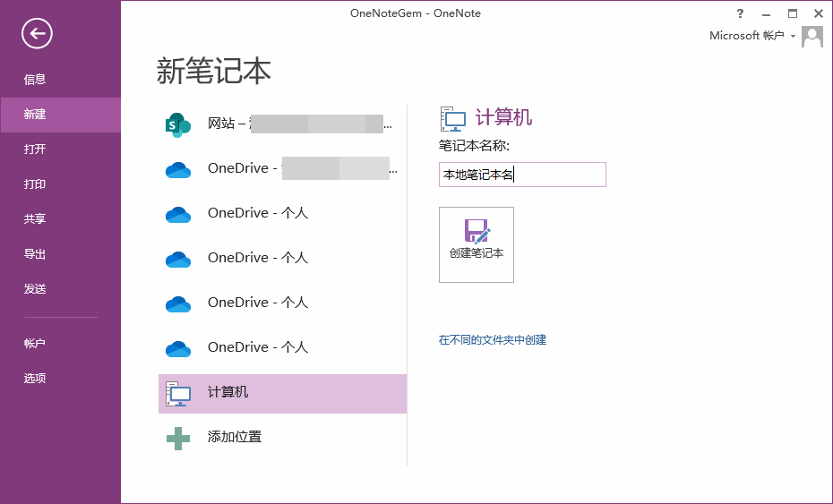
Task: Open the 信息 menu item
Action: pos(35,79)
